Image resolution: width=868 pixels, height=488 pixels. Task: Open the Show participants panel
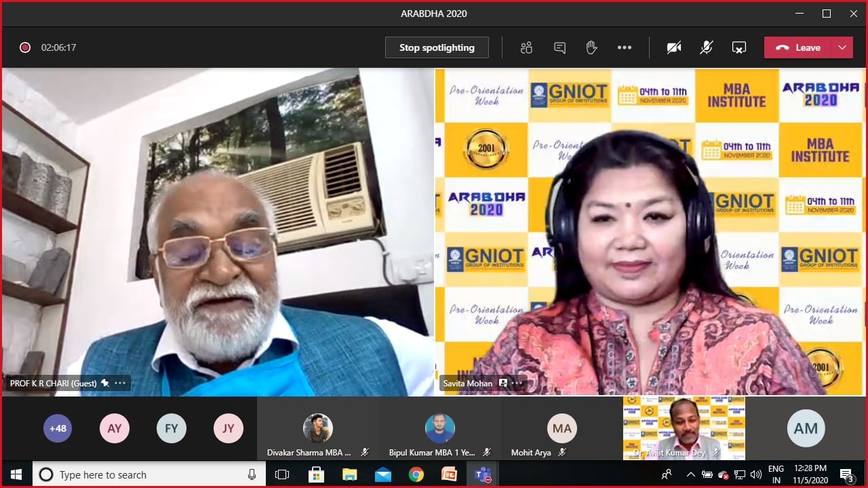[x=526, y=47]
